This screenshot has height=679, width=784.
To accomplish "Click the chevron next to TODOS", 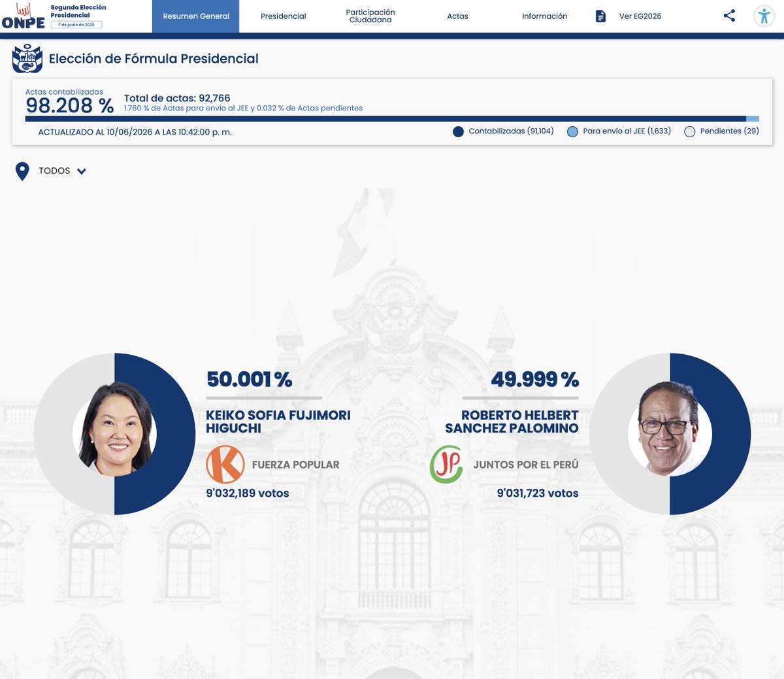I will coord(82,171).
